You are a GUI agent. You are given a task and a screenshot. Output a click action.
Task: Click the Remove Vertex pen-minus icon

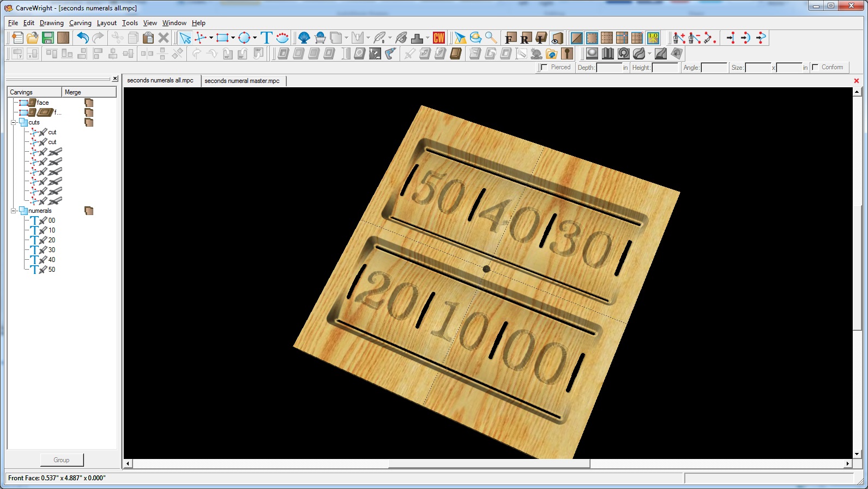click(x=695, y=38)
